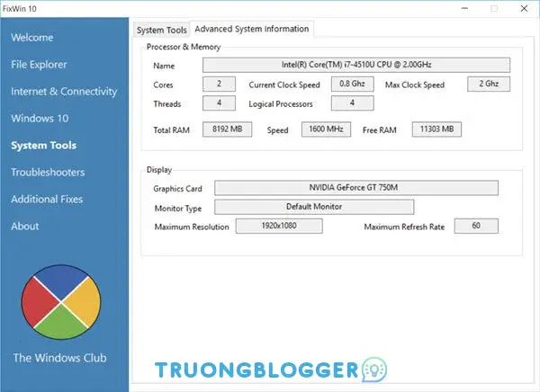Image resolution: width=540 pixels, height=392 pixels.
Task: Click the Current Clock Speed label
Action: pyautogui.click(x=284, y=85)
